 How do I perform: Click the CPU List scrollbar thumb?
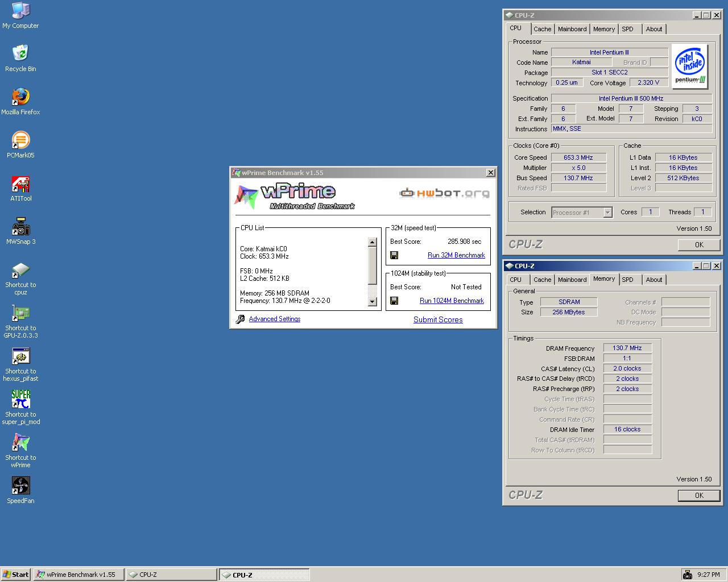pyautogui.click(x=373, y=266)
